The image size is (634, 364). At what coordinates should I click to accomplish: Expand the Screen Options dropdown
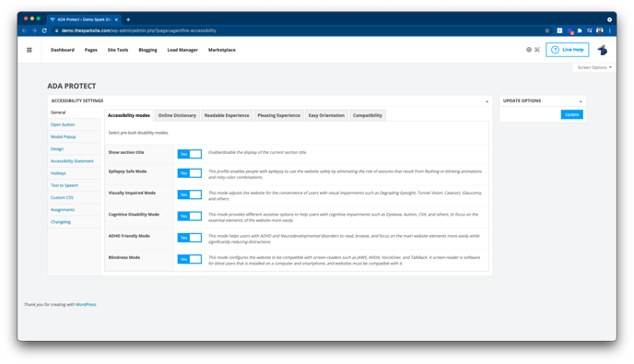pyautogui.click(x=594, y=67)
